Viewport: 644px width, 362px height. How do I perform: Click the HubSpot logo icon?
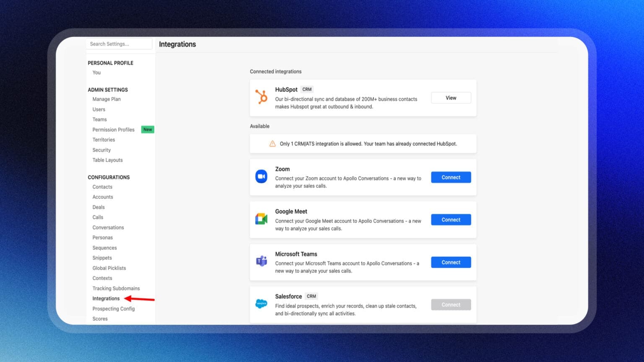[262, 97]
